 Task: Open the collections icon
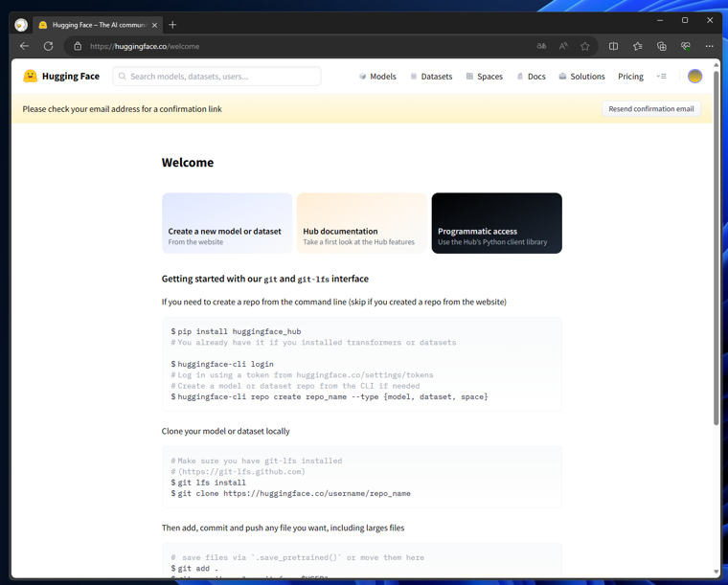(x=662, y=46)
